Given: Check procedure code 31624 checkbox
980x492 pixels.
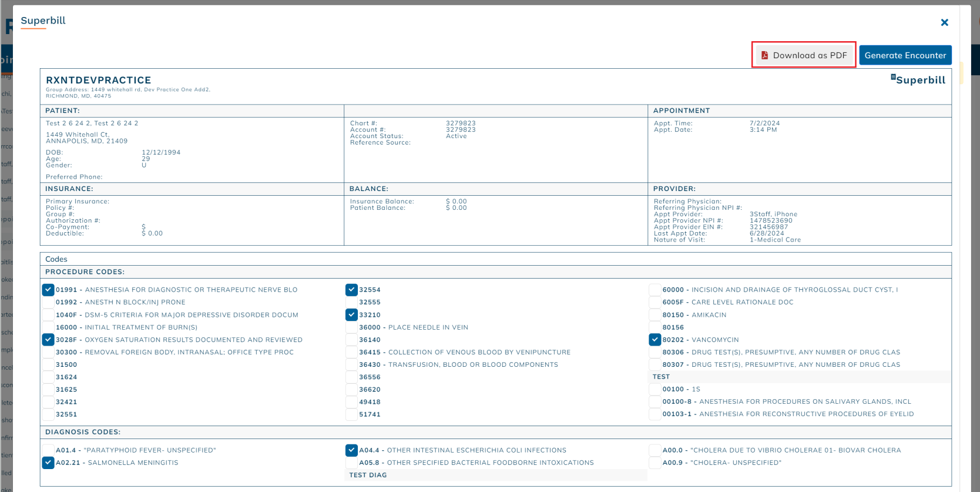Looking at the screenshot, I should (48, 377).
